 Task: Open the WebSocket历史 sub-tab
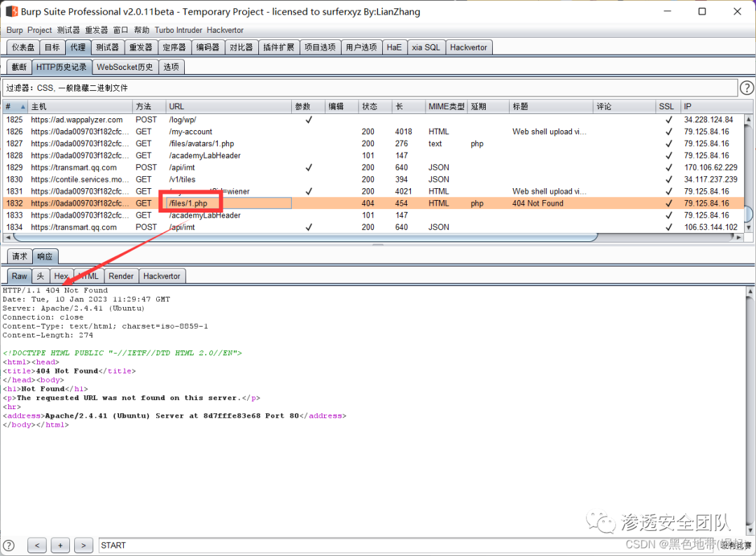125,67
